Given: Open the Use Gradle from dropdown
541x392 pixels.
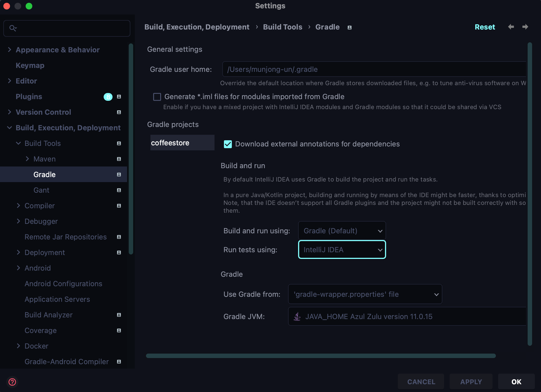Looking at the screenshot, I should (365, 294).
